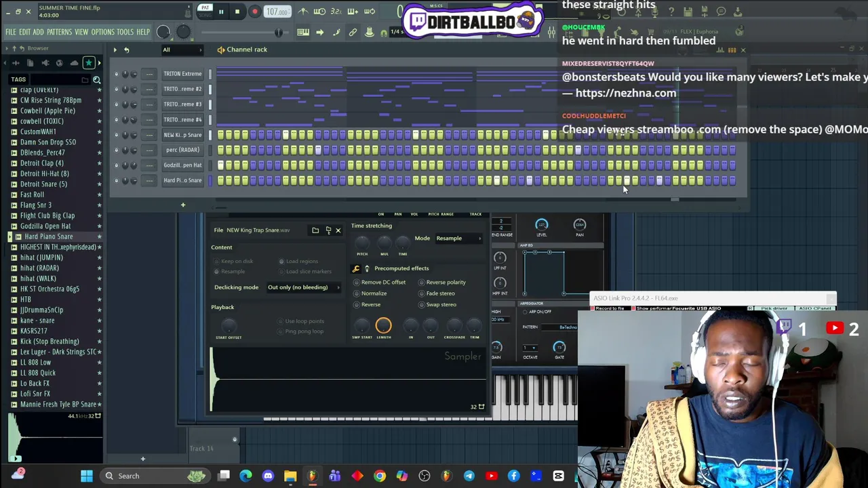Open OBS Studio from the taskbar
Image resolution: width=868 pixels, height=488 pixels.
pos(425,476)
